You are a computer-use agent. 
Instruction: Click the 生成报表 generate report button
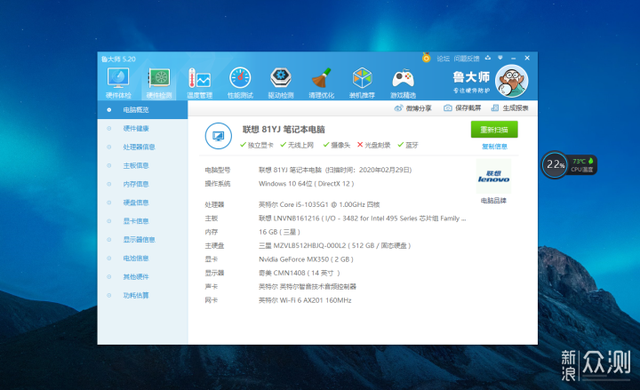click(510, 108)
